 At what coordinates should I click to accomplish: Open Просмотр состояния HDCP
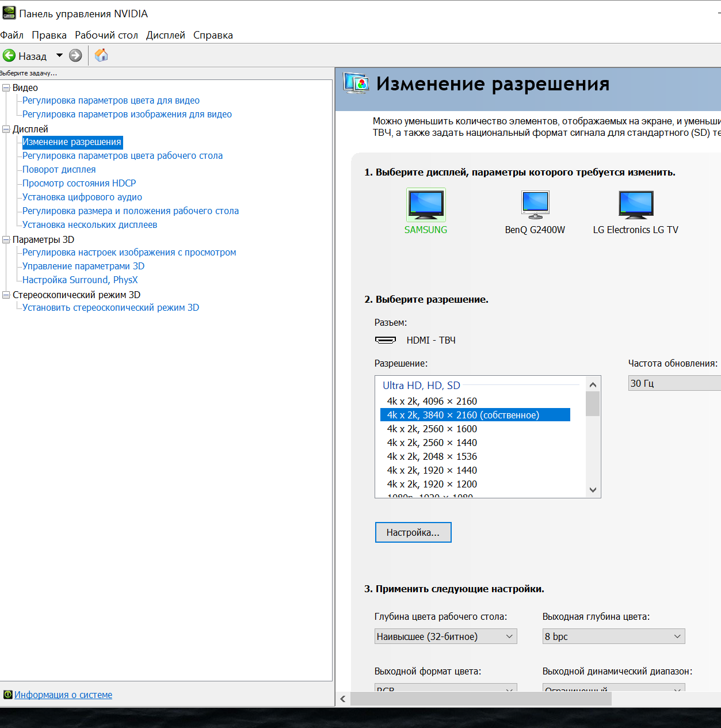[x=79, y=183]
